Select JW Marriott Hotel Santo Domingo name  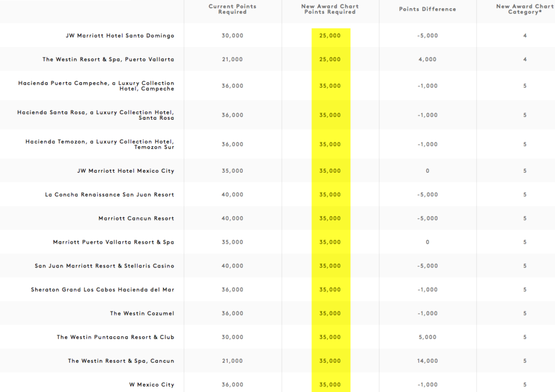point(120,36)
